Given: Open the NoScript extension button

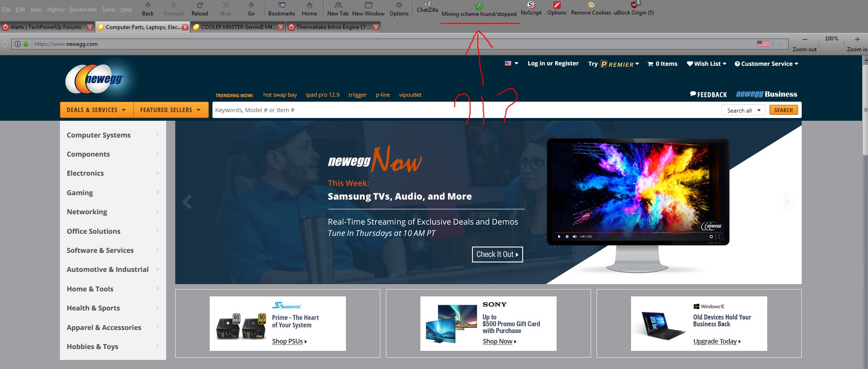Looking at the screenshot, I should pos(531,9).
